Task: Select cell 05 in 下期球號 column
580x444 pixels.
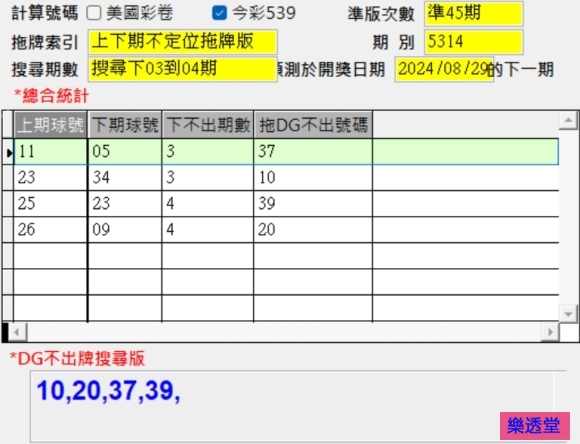Action: [125, 152]
